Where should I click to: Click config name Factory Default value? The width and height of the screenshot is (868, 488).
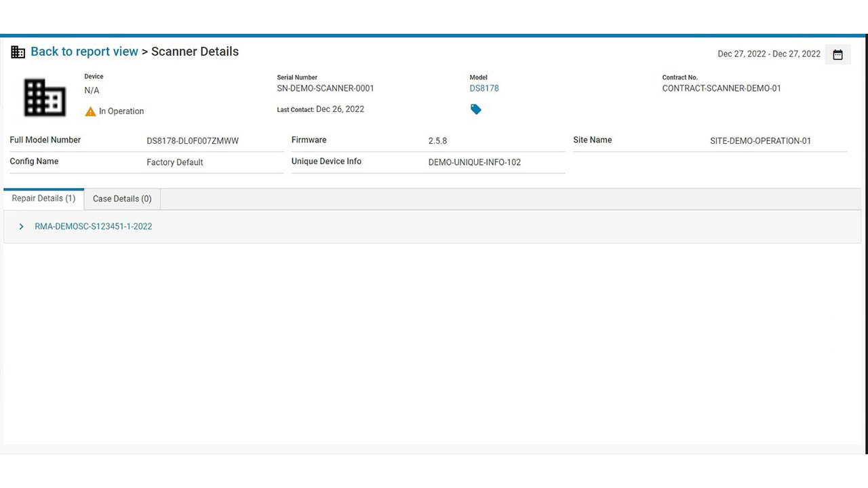pyautogui.click(x=175, y=162)
